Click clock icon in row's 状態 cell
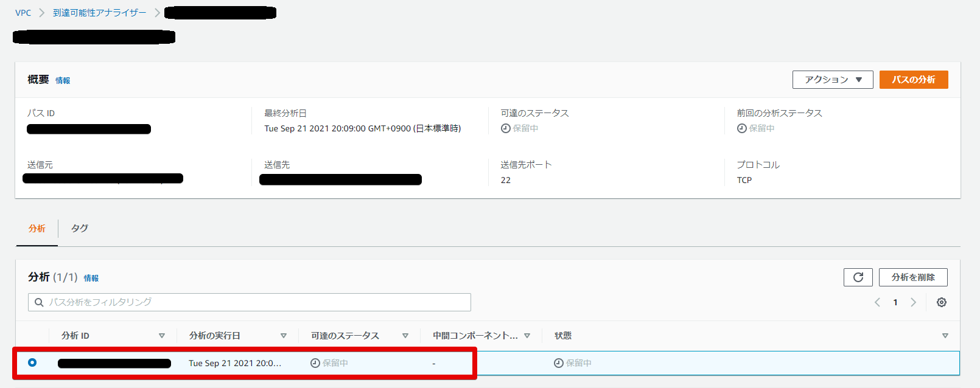The height and width of the screenshot is (388, 980). click(559, 363)
